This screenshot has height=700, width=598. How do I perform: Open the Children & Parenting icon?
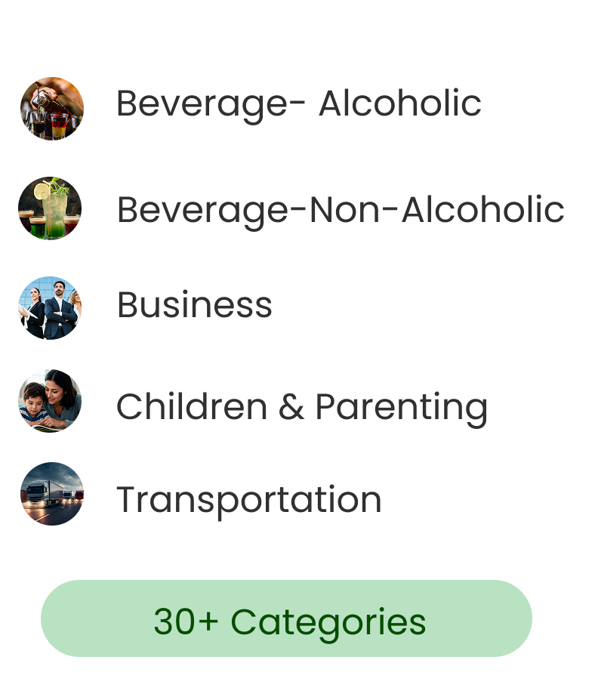(x=50, y=401)
